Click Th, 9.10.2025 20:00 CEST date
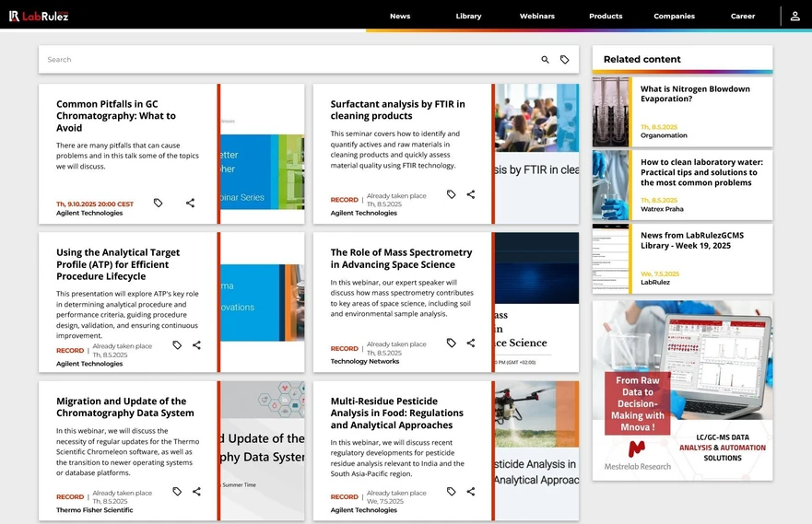The image size is (812, 524). click(95, 204)
